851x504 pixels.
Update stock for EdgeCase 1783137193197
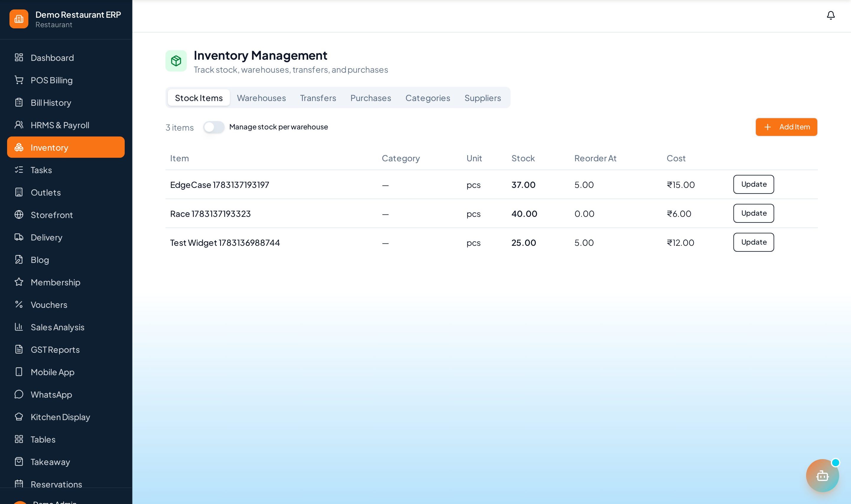click(x=753, y=184)
